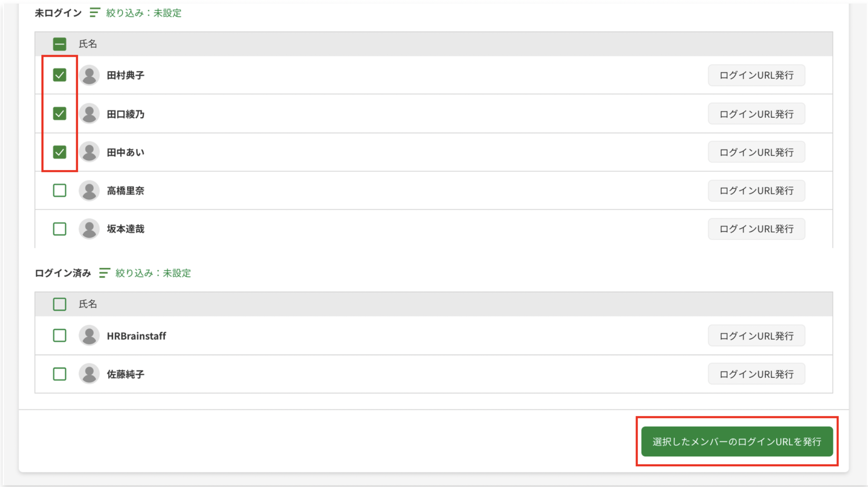This screenshot has height=487, width=868.
Task: Click the filter icon beside 未ログイン
Action: [94, 13]
